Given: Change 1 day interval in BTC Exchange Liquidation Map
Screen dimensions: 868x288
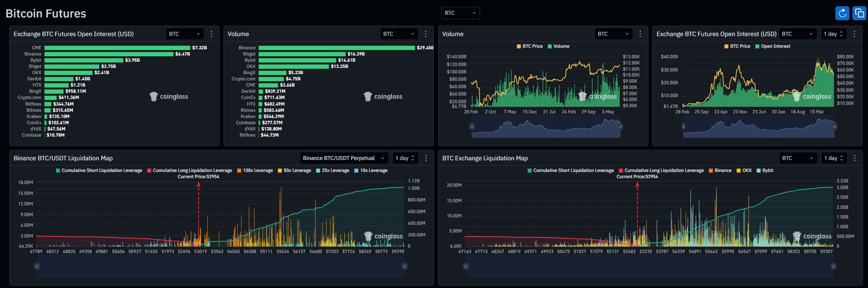Looking at the screenshot, I should click(834, 158).
